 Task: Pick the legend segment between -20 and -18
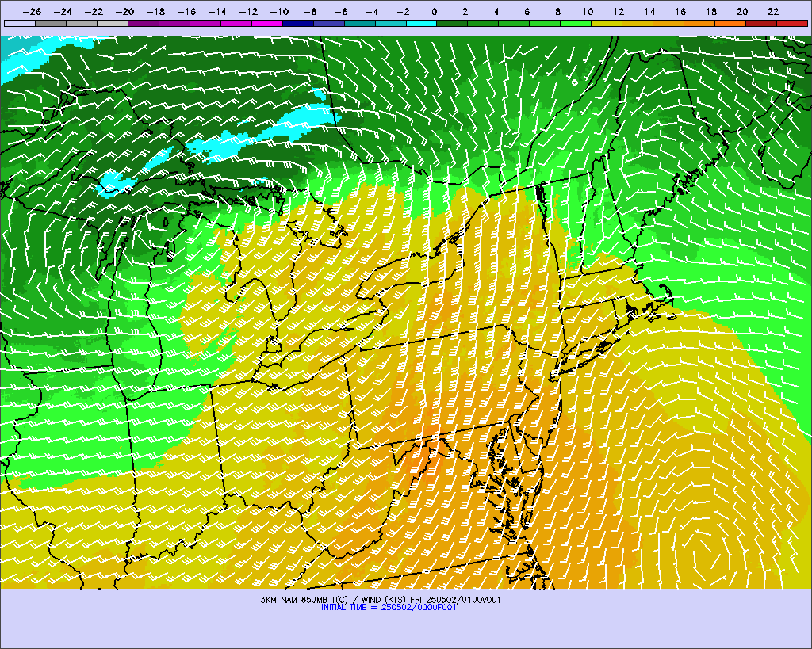[x=144, y=23]
